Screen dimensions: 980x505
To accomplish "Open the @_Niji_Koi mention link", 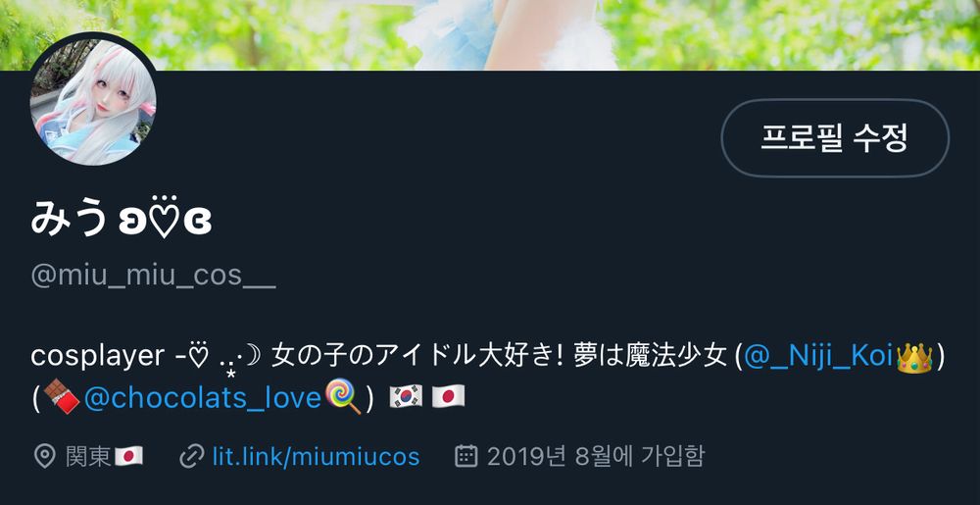I will click(x=818, y=357).
